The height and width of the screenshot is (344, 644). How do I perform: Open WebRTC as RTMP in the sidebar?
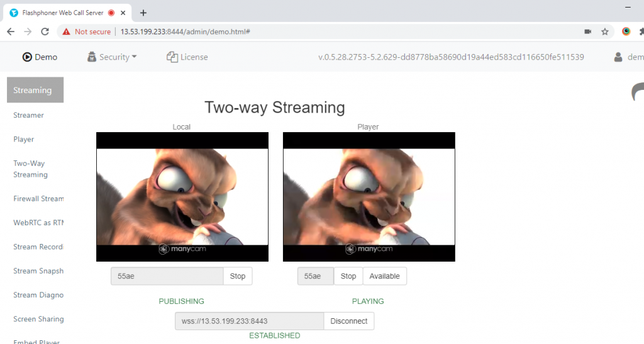coord(38,223)
